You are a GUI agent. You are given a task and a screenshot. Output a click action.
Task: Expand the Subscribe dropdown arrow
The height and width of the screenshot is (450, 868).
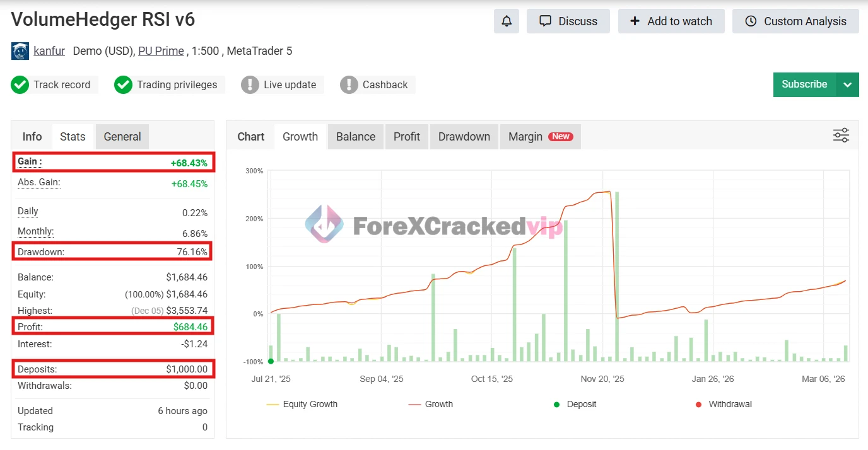pos(847,84)
